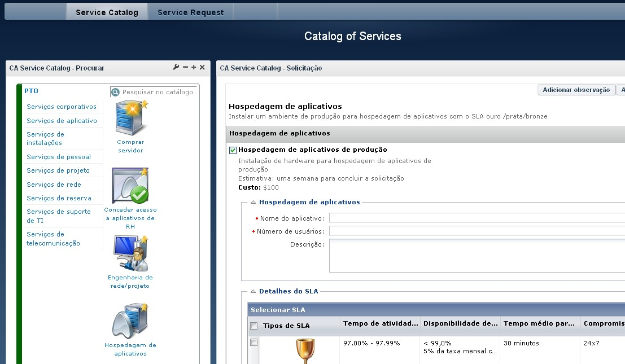Check the Selecionar SLA header checkbox
The height and width of the screenshot is (364, 625).
(x=254, y=326)
